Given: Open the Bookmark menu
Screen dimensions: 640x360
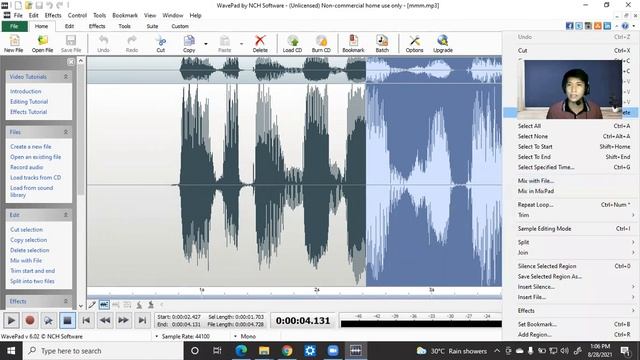Looking at the screenshot, I should click(125, 15).
